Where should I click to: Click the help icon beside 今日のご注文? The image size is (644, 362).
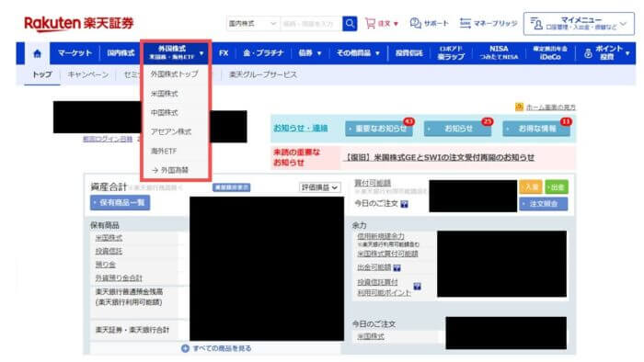(x=404, y=204)
